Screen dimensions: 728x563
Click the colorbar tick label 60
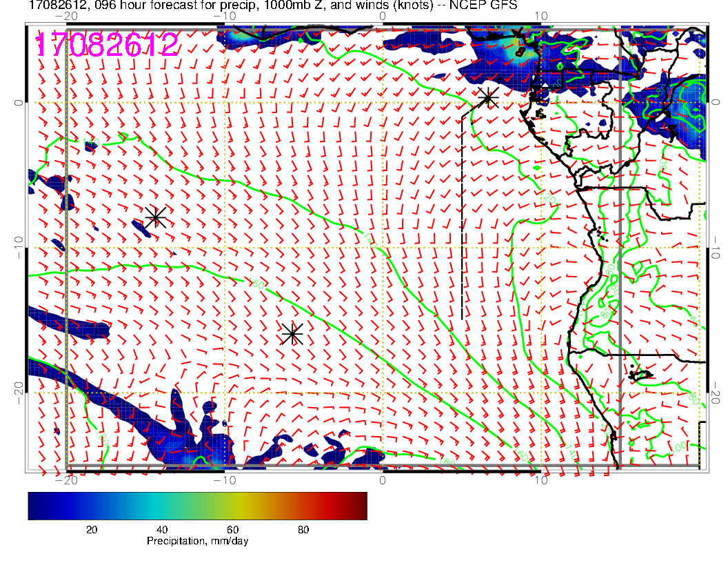coord(232,530)
